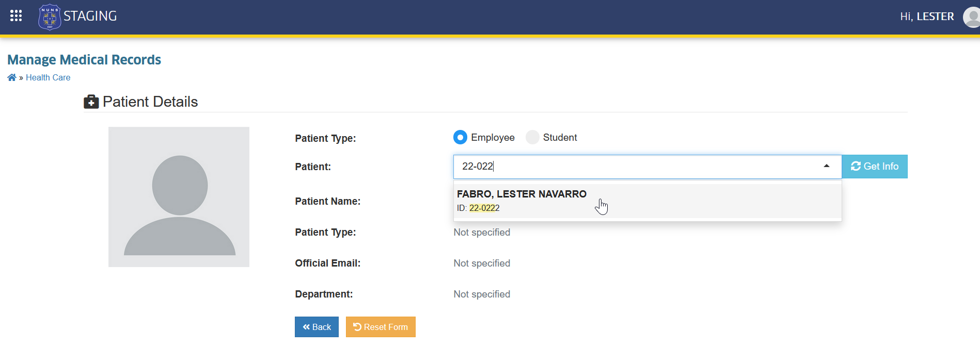The image size is (980, 347).
Task: Go to home via breadcrumb house icon
Action: coord(12,77)
